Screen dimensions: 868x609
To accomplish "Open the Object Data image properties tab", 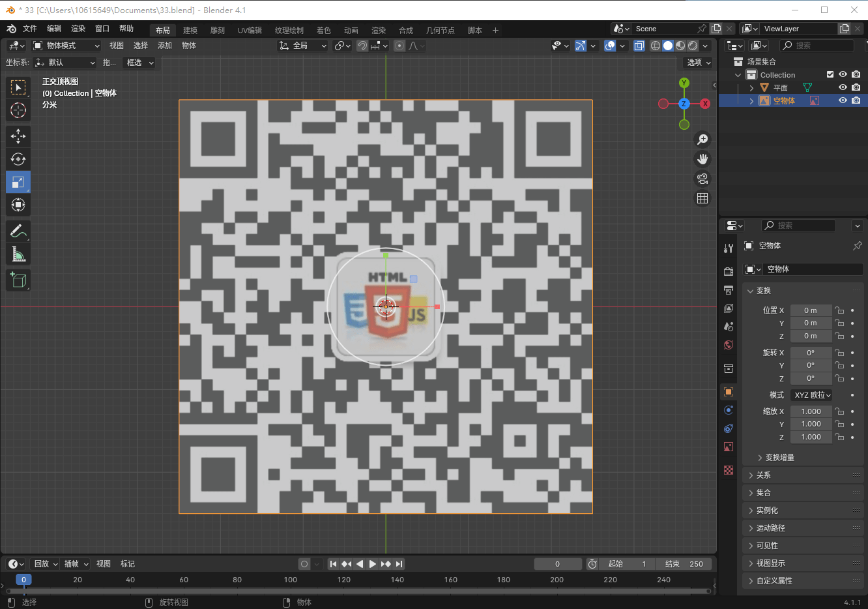I will [729, 447].
